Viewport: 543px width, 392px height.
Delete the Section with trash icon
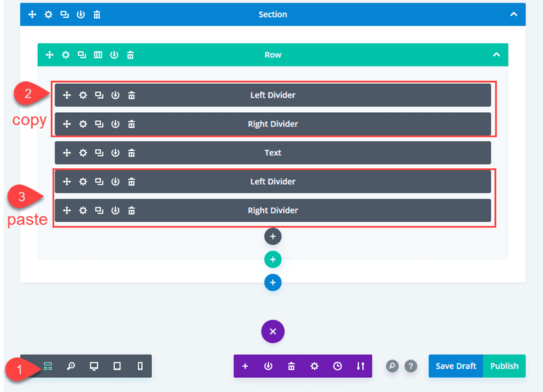(x=97, y=15)
